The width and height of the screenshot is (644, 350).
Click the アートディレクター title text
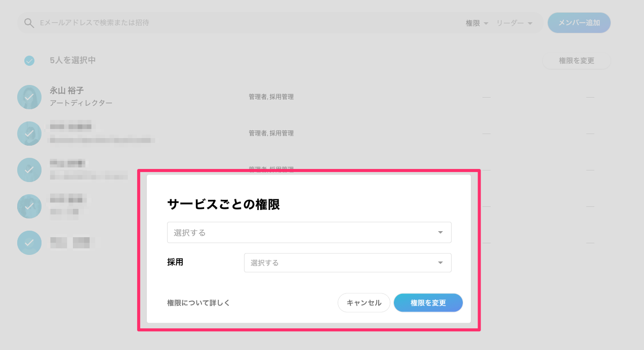pos(81,103)
